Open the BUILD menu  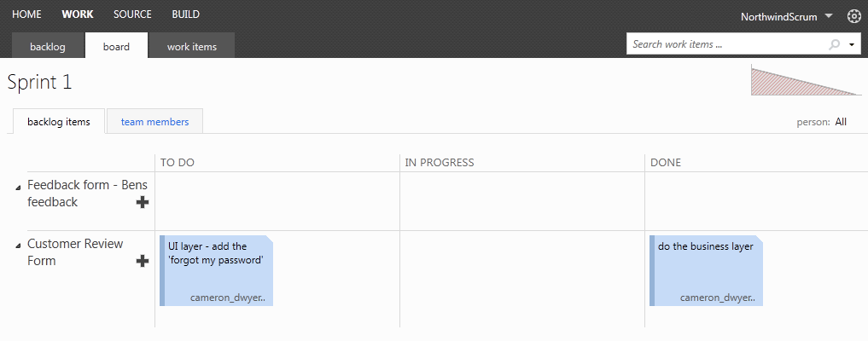click(x=186, y=14)
